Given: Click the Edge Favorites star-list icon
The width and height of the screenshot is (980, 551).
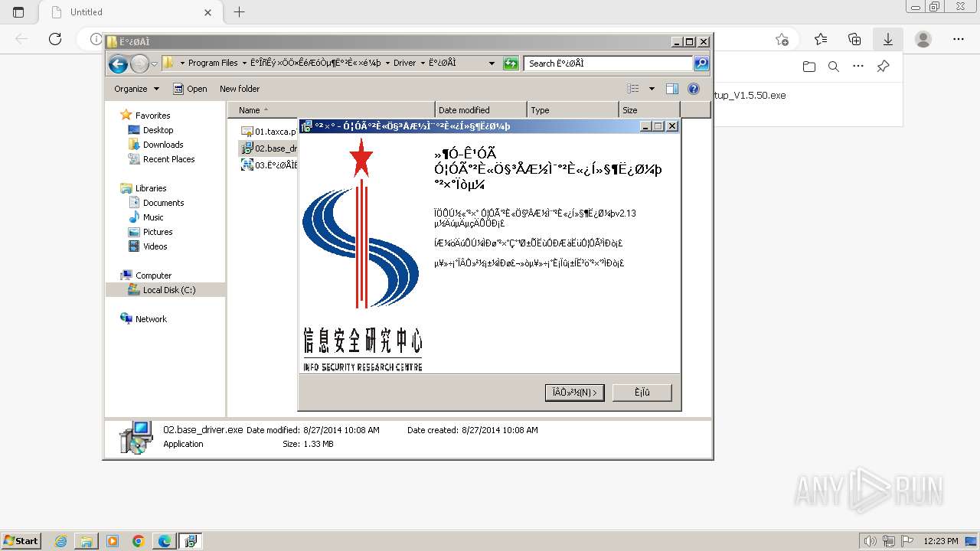Looking at the screenshot, I should click(x=821, y=39).
